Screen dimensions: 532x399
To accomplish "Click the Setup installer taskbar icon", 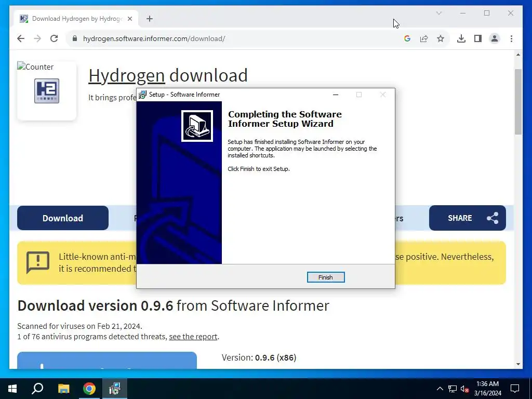I will (115, 389).
